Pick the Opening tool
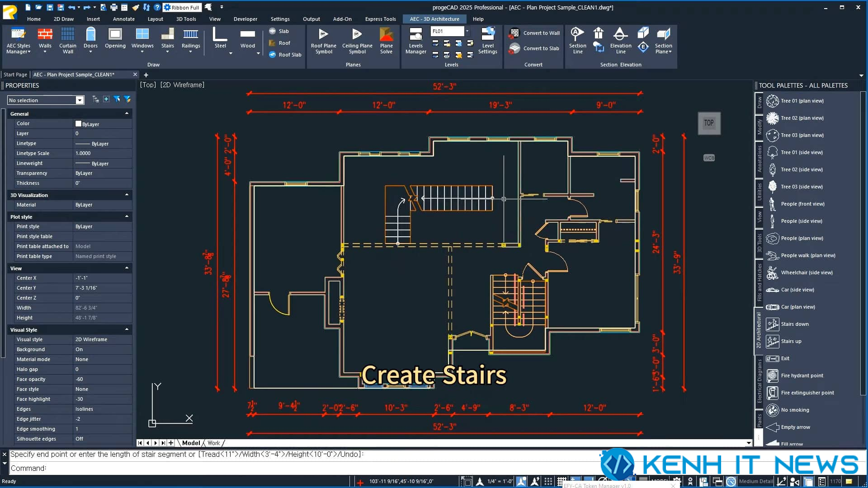 click(x=115, y=38)
